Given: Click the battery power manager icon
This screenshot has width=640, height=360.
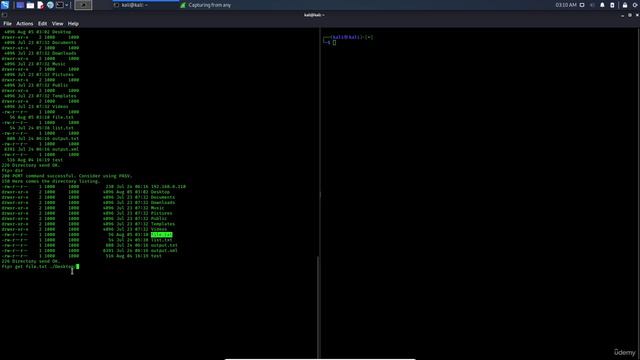Looking at the screenshot, I should click(612, 5).
